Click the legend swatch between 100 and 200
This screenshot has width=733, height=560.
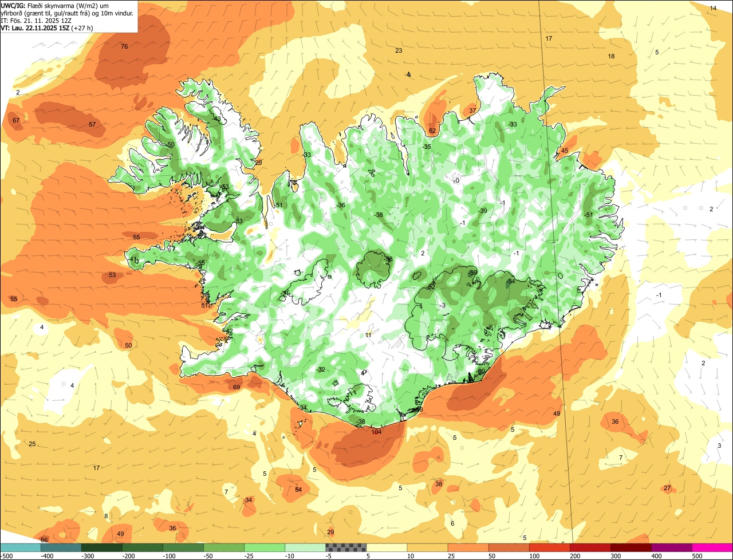[549, 547]
